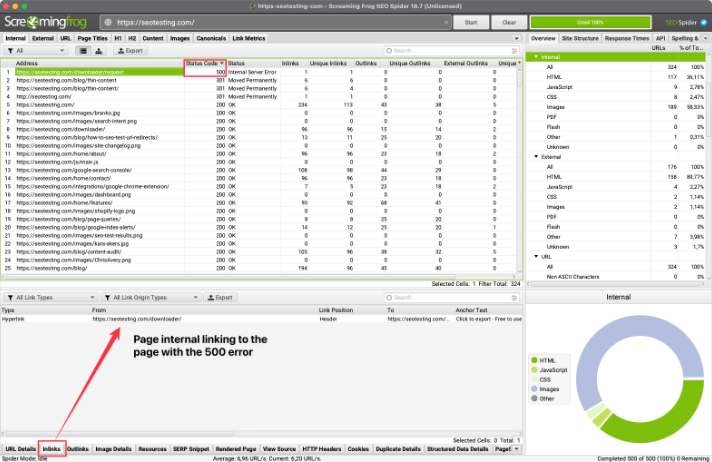Viewport: 712px width, 462px height.
Task: Click globe icon in URL bar
Action: click(108, 22)
